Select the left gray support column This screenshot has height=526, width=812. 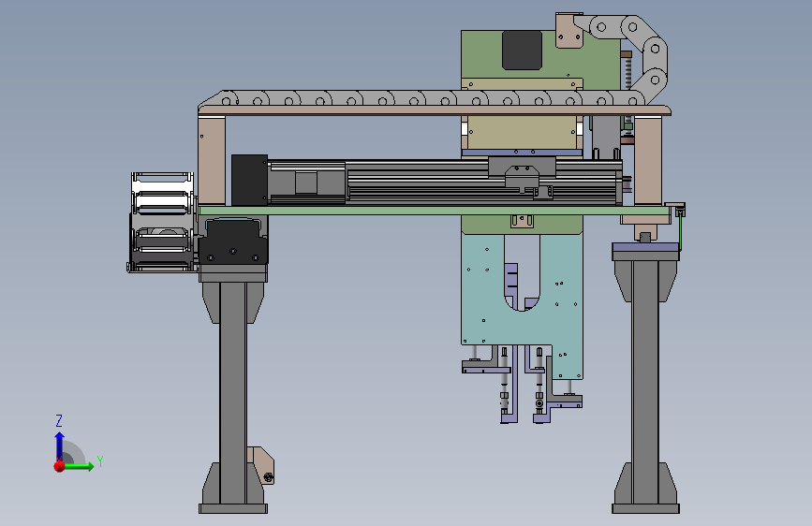(232, 392)
